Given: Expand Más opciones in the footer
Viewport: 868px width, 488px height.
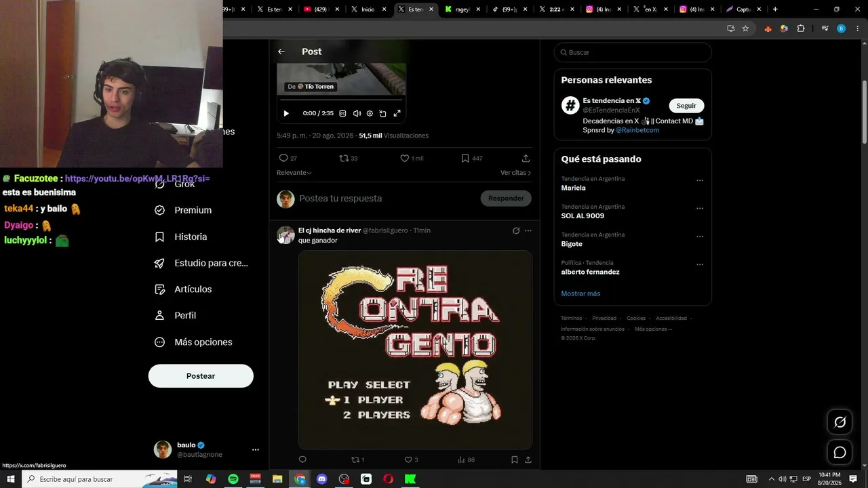Looking at the screenshot, I should coord(654,329).
